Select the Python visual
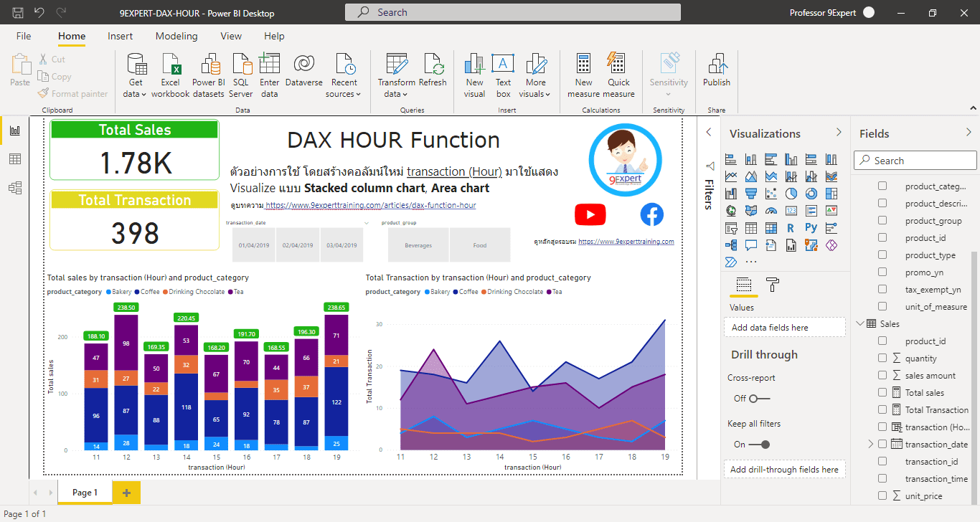Screen dimensions: 980x522 [x=811, y=227]
